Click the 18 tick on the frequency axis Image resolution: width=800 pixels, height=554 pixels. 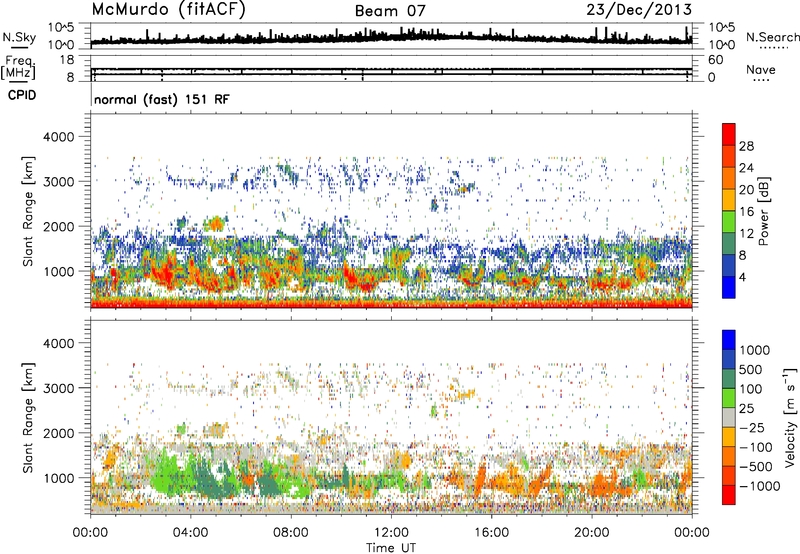pyautogui.click(x=66, y=60)
